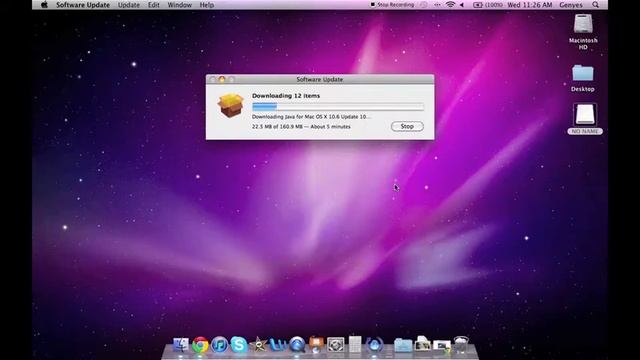The image size is (640, 360).
Task: Click the Software Update window title bar
Action: [320, 79]
